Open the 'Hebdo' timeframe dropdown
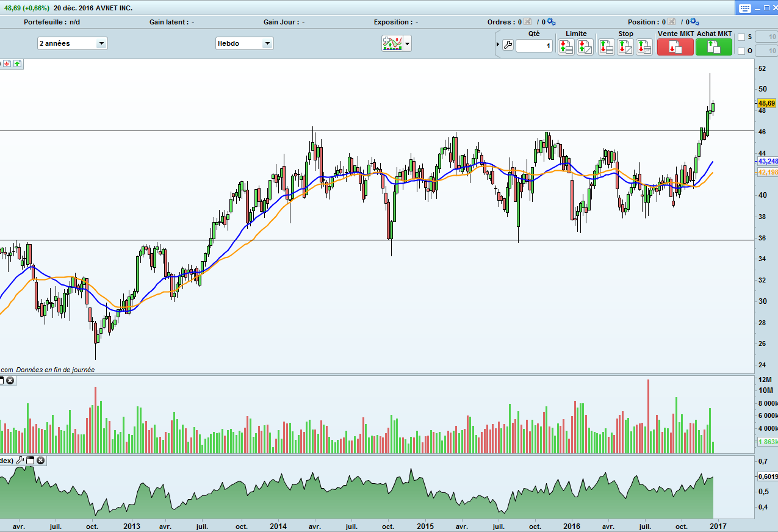This screenshot has height=532, width=778. (x=267, y=43)
